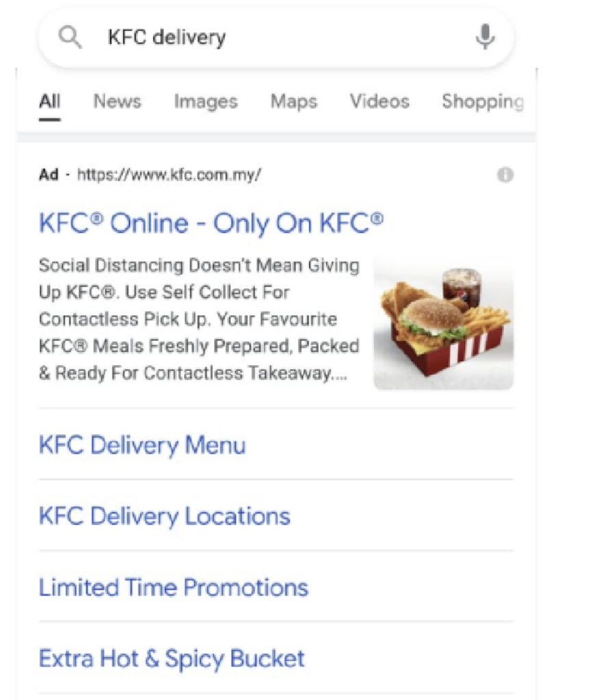Select the All tab
Viewport: 604px width, 700px height.
(49, 102)
